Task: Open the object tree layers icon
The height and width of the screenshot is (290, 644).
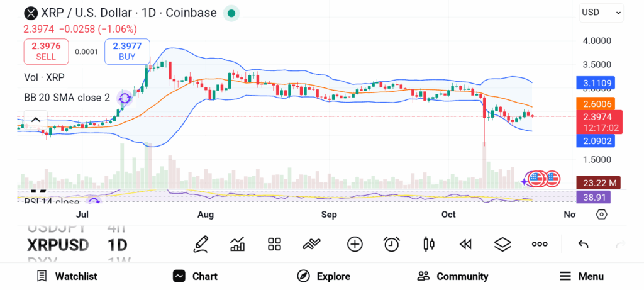Action: tap(502, 244)
